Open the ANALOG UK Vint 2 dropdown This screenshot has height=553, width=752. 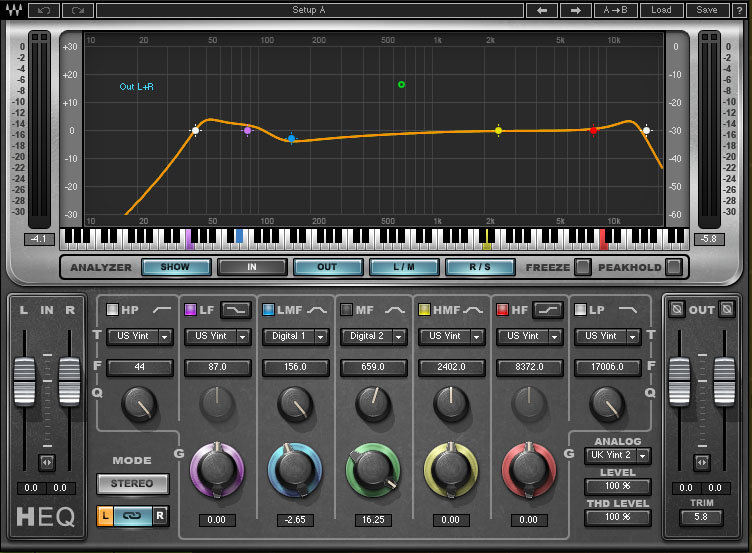click(618, 455)
